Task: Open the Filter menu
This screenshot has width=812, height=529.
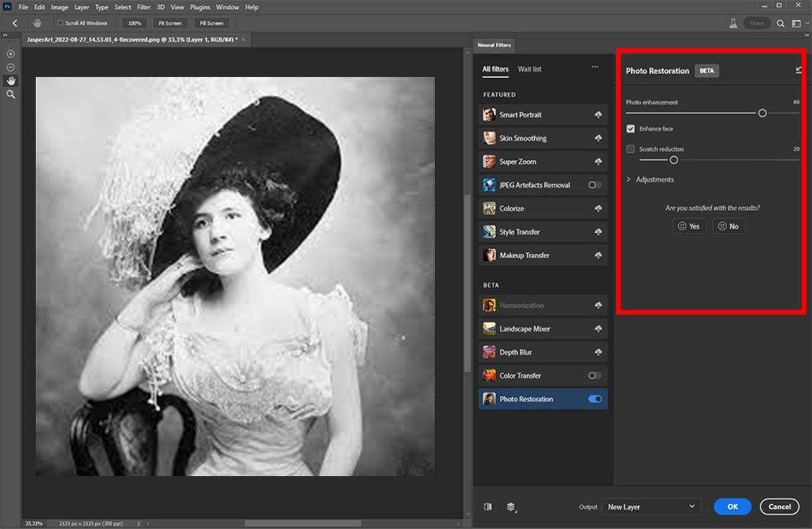Action: point(143,7)
